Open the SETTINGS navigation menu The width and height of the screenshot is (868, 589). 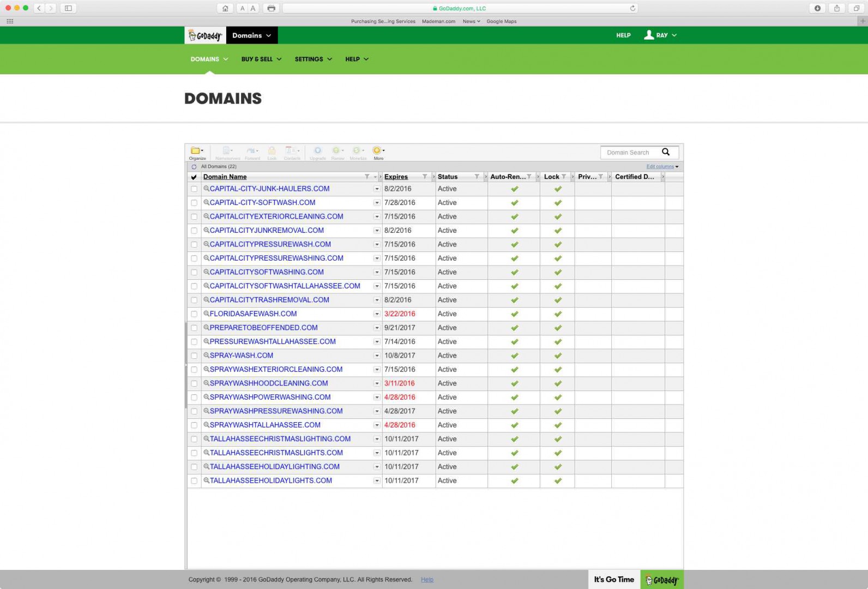(314, 59)
